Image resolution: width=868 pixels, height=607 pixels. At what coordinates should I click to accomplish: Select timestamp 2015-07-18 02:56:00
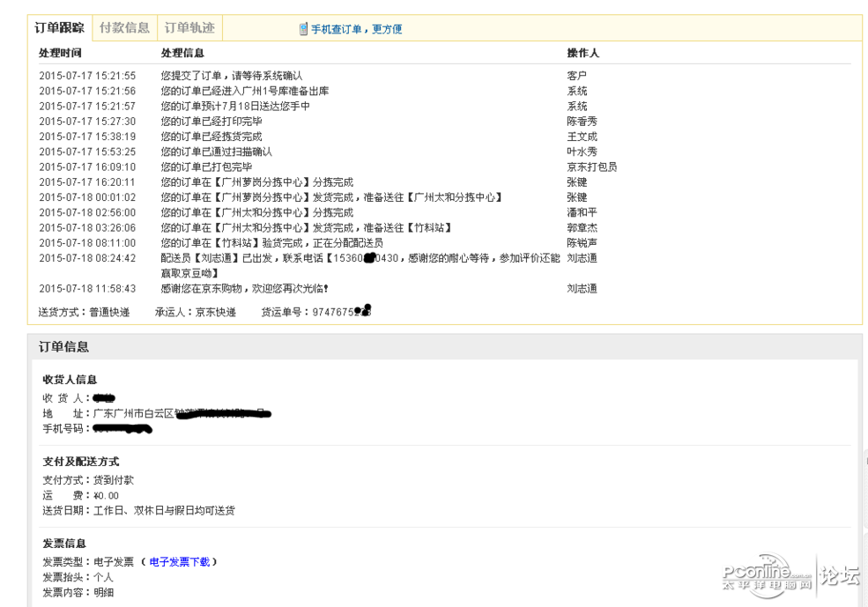87,212
